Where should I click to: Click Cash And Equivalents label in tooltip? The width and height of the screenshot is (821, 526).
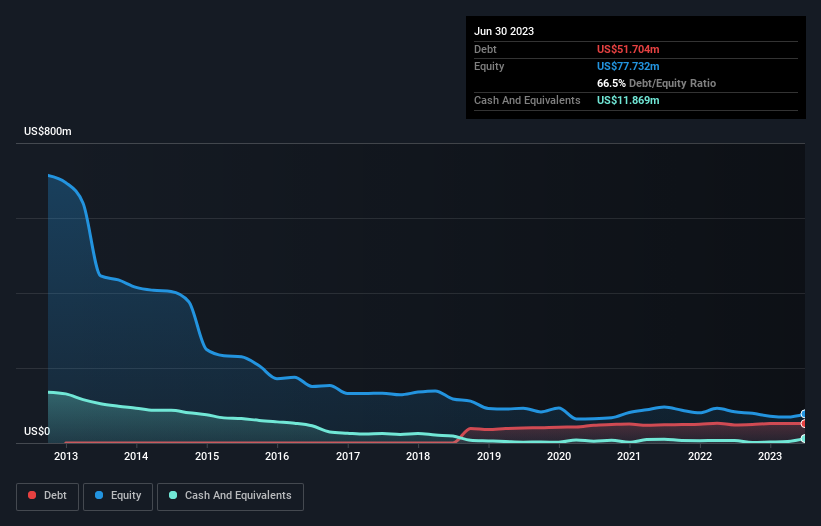[527, 100]
